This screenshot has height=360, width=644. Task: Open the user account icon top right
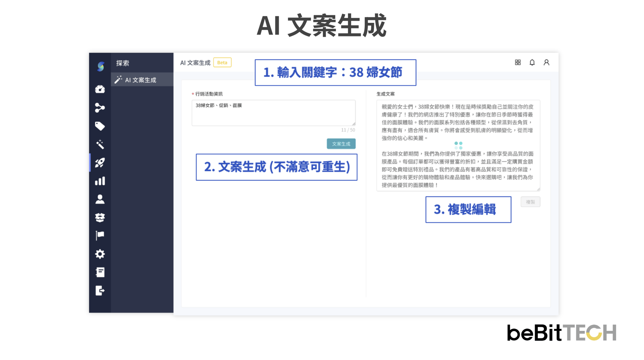(546, 62)
